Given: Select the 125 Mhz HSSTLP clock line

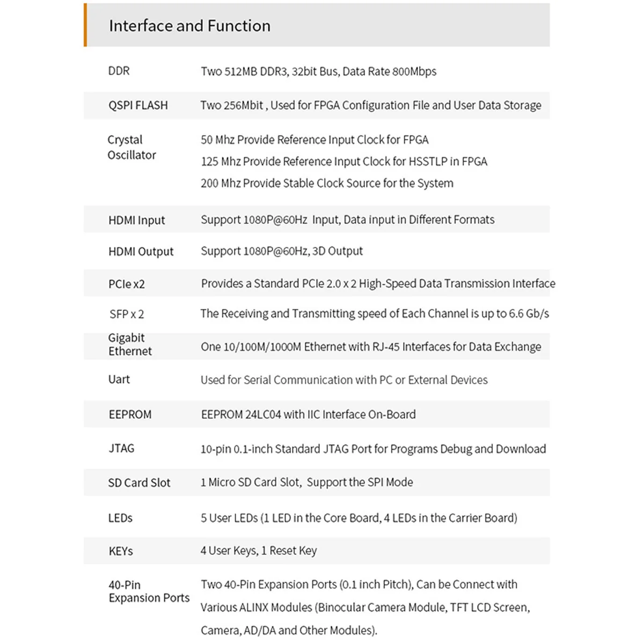Looking at the screenshot, I should pyautogui.click(x=343, y=162).
